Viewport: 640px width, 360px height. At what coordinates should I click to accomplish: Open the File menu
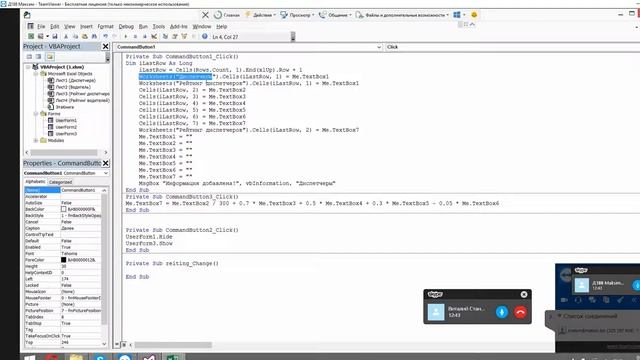pyautogui.click(x=41, y=27)
